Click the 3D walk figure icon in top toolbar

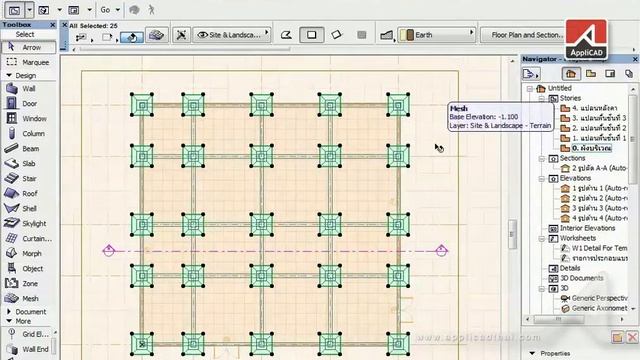[x=151, y=10]
